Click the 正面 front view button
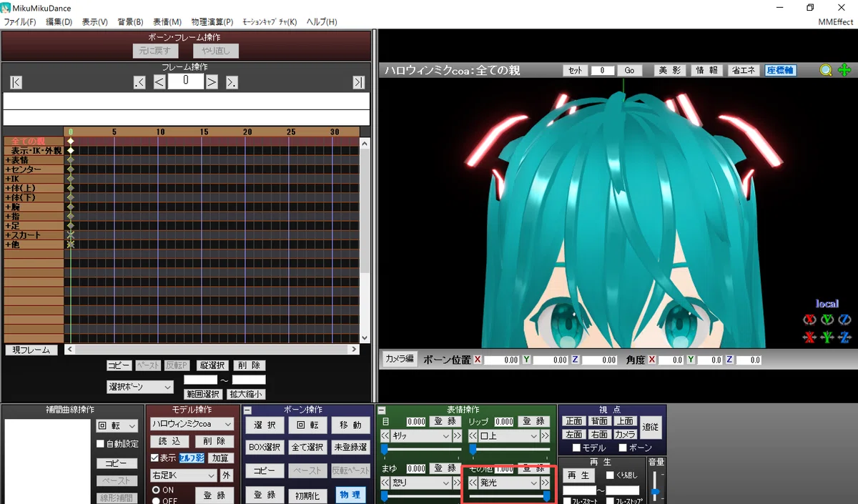858x504 pixels. 573,421
